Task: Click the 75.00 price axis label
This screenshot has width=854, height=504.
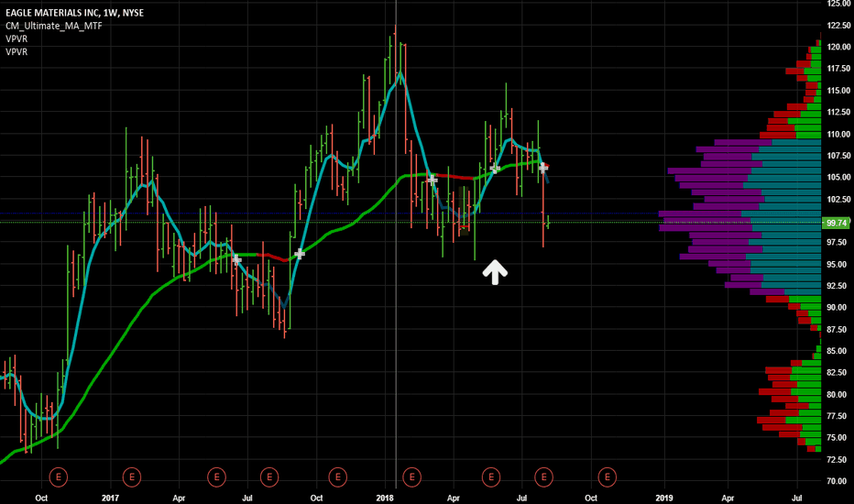Action: point(838,437)
